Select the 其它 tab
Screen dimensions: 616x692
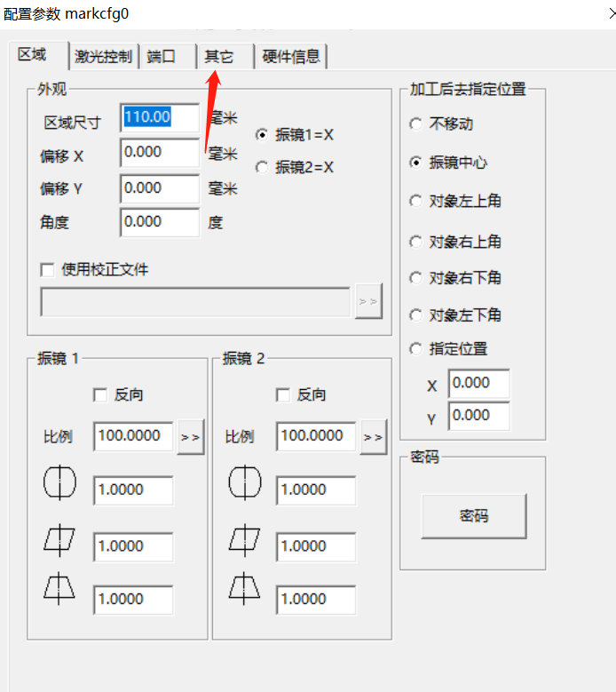tap(226, 57)
